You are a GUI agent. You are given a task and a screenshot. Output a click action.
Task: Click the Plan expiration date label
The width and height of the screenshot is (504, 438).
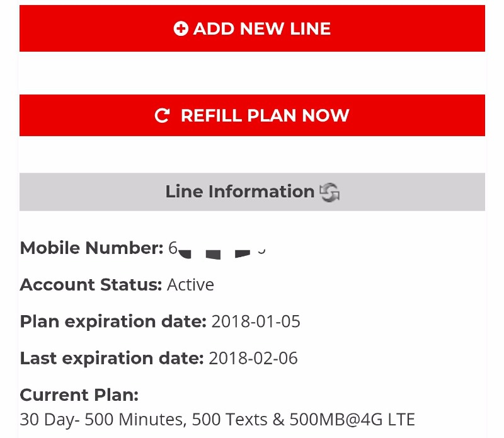coord(113,321)
